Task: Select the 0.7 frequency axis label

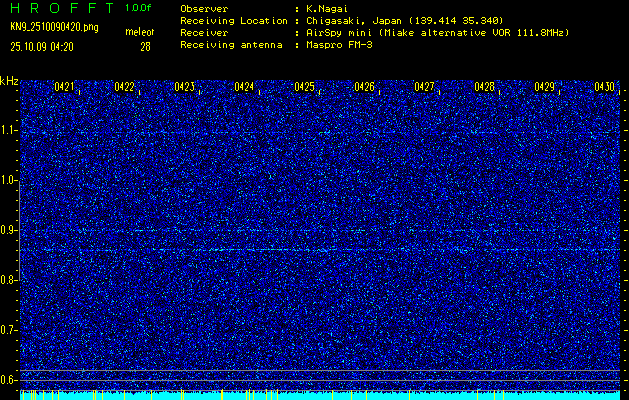Action: tap(9, 330)
